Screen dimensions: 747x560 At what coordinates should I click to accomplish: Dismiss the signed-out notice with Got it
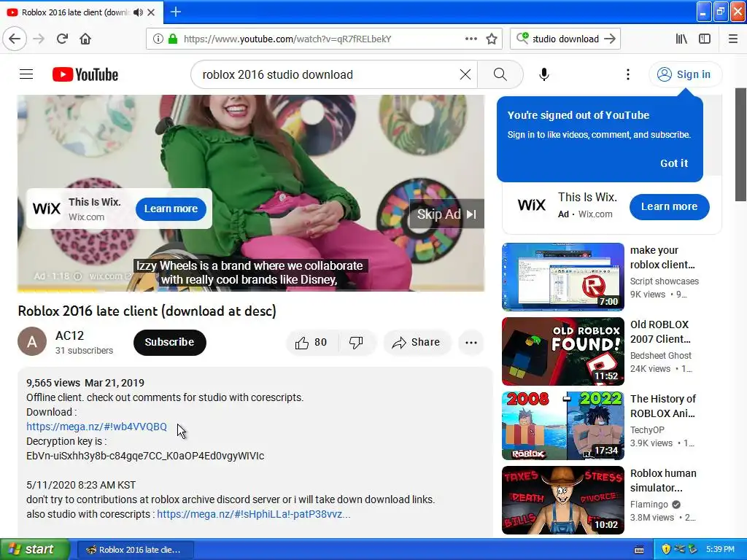click(673, 163)
